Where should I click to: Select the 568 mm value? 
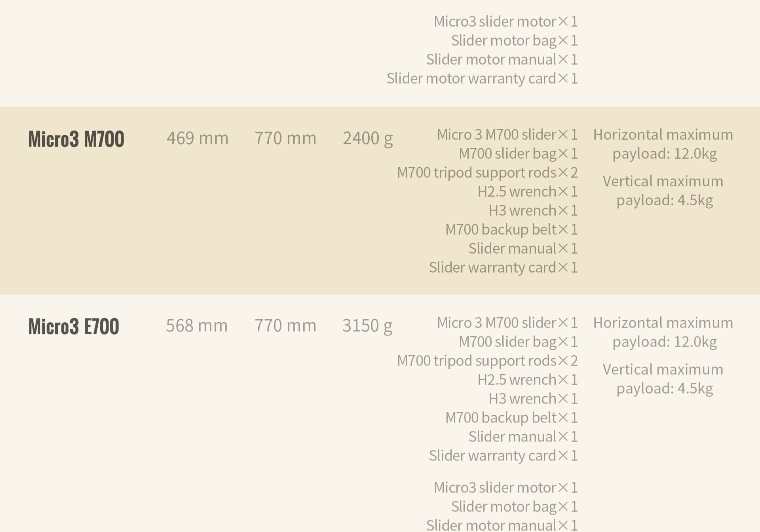click(197, 326)
